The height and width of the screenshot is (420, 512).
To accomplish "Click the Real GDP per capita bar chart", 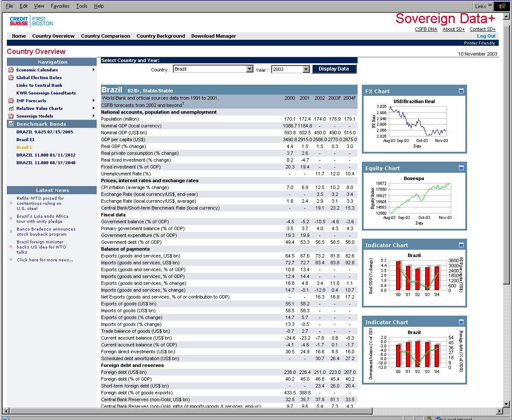I will click(x=414, y=278).
